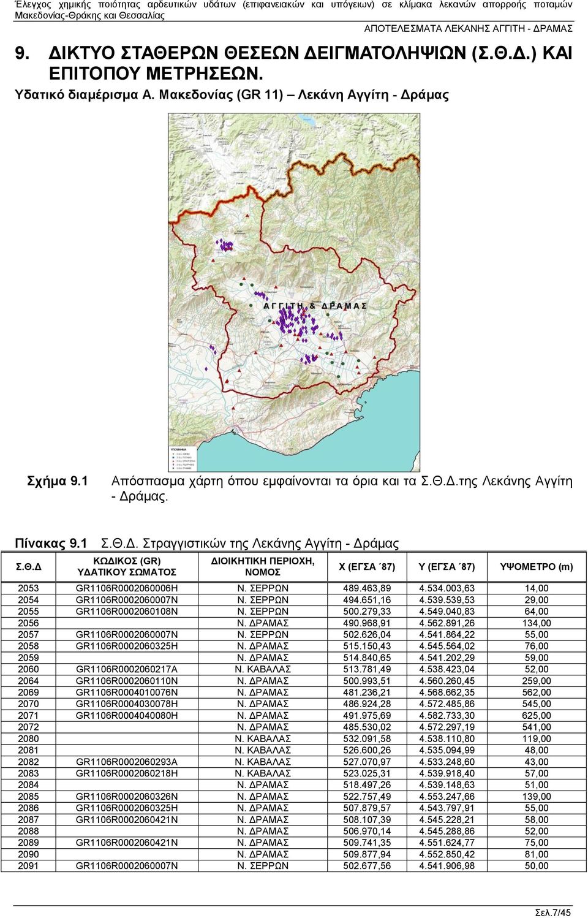The image size is (588, 918).
Task: Click station number cell '2053'
Action: [x=28, y=588]
